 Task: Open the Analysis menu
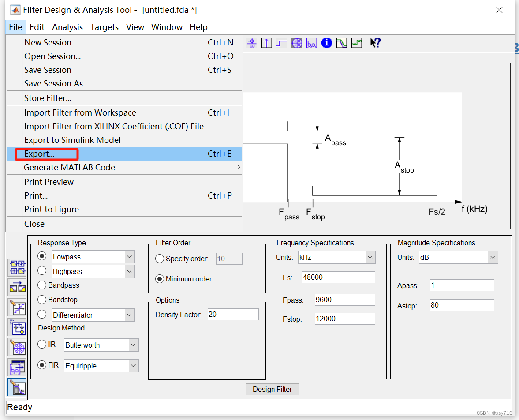(67, 27)
